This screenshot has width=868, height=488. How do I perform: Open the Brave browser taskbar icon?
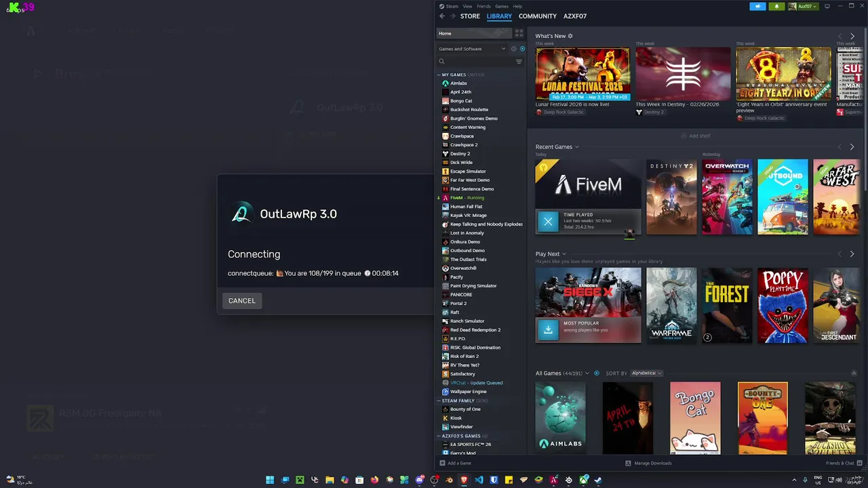tap(464, 480)
